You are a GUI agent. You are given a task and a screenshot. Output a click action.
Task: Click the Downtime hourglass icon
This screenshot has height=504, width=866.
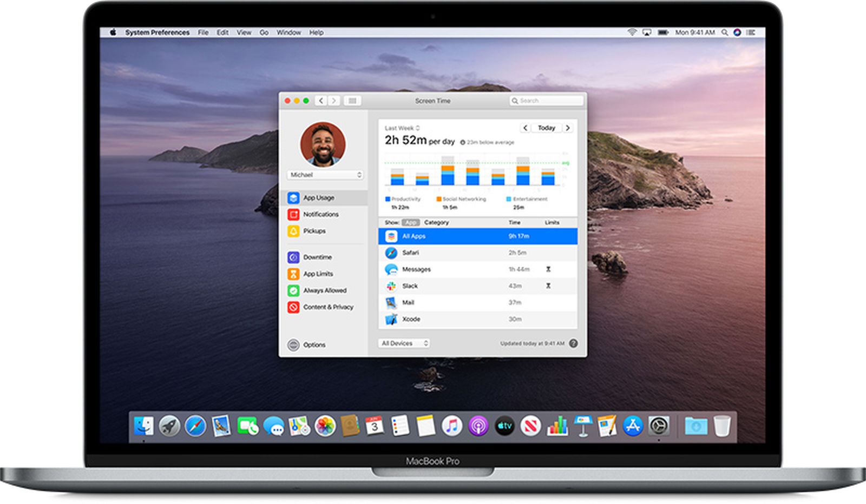tap(294, 257)
